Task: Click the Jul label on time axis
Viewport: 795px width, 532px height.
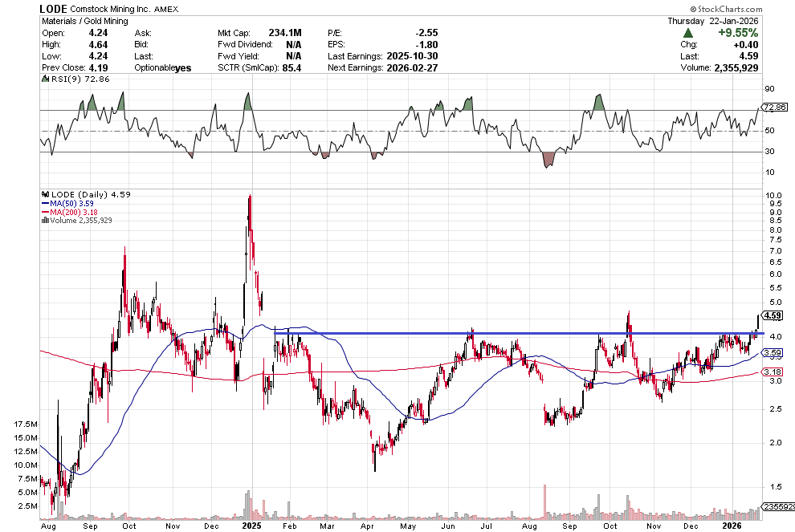Action: pos(486,526)
